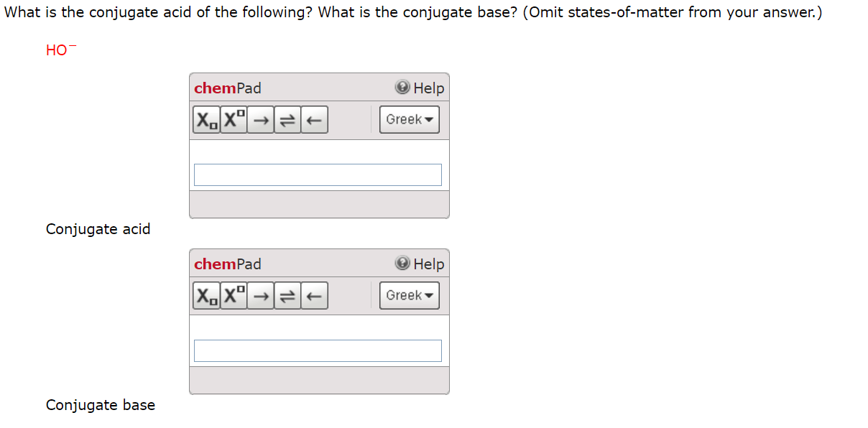Insert equilibrium arrow in conjugate base chemPad
Viewport: 868px width, 428px height.
tap(287, 295)
